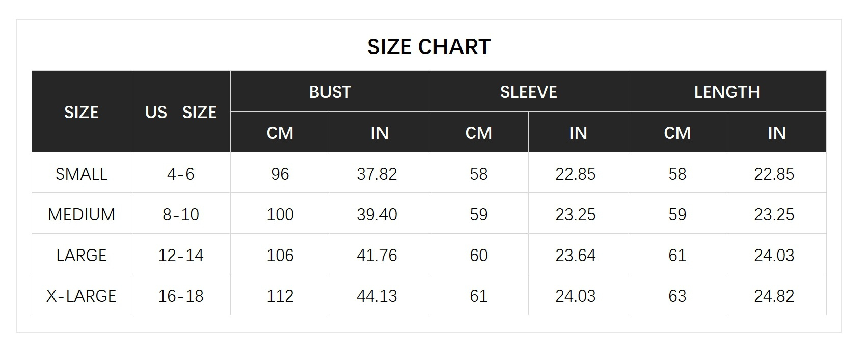
Task: Click bust value 41.76 inches
Action: pos(377,256)
